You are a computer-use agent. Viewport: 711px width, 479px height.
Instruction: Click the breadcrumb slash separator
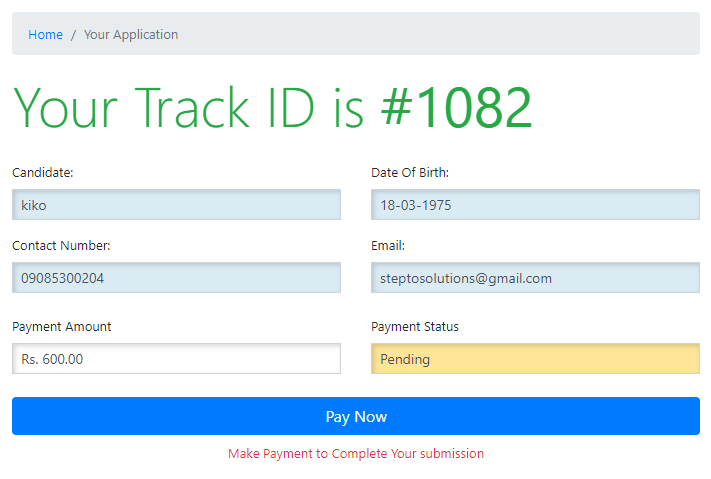click(73, 35)
